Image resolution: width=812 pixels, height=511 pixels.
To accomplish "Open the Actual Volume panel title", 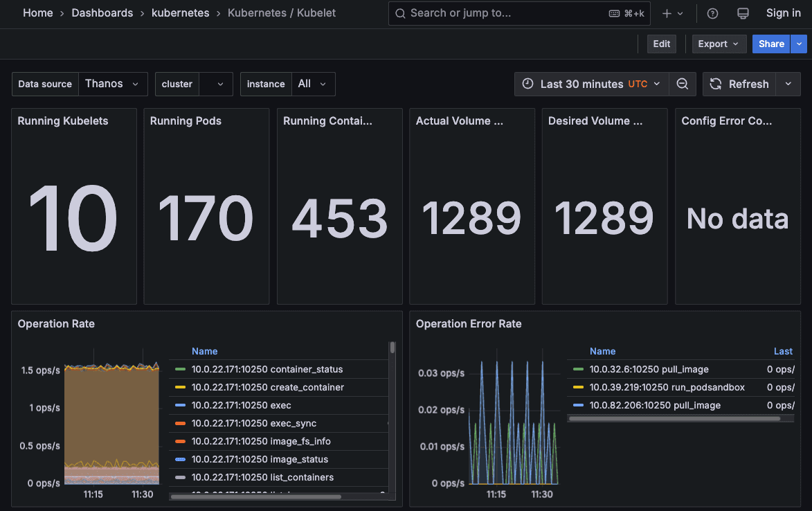I will click(460, 120).
